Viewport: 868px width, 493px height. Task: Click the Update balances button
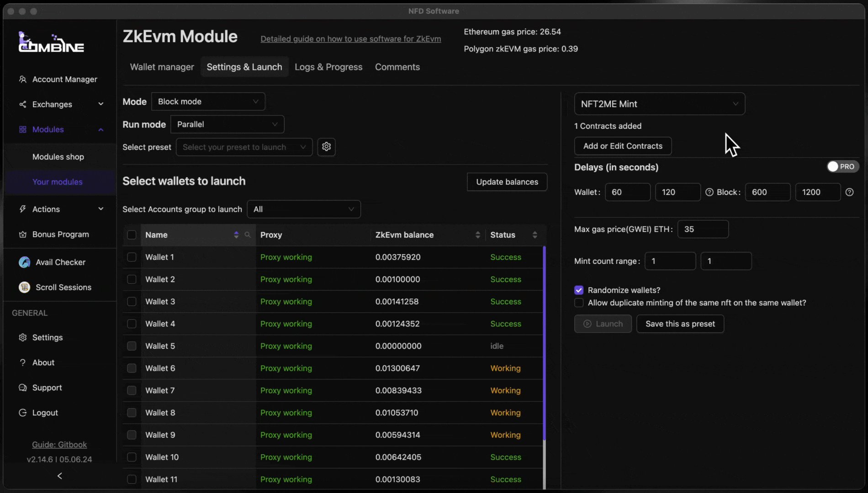click(x=507, y=182)
